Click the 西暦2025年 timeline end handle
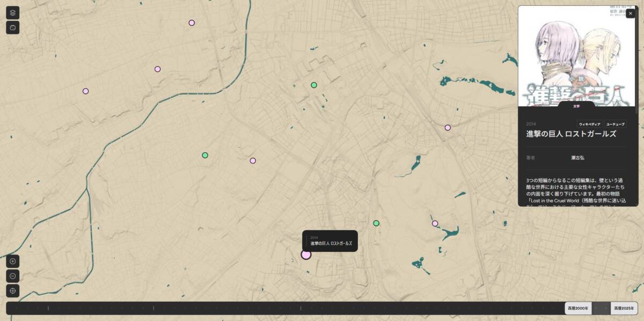Image resolution: width=644 pixels, height=321 pixels. [624, 308]
